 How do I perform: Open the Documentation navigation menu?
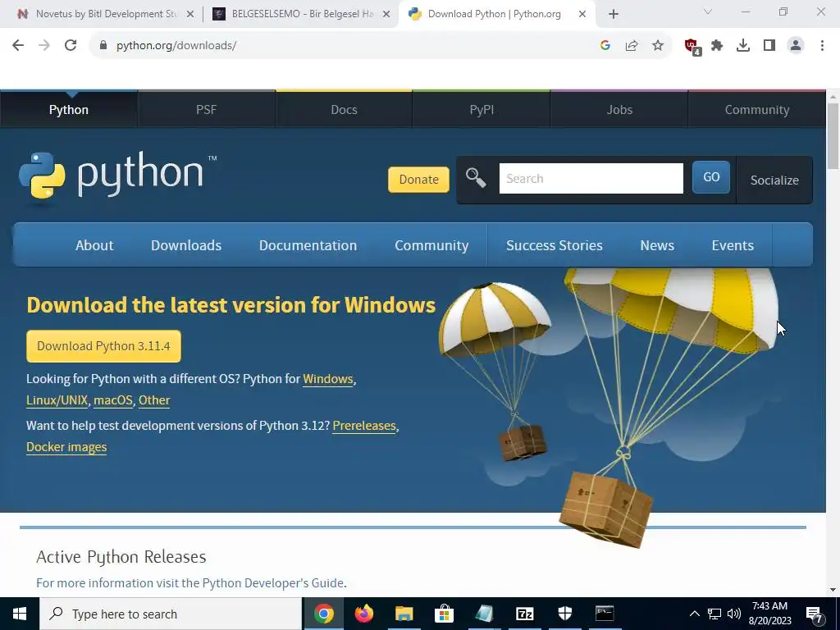coord(308,245)
